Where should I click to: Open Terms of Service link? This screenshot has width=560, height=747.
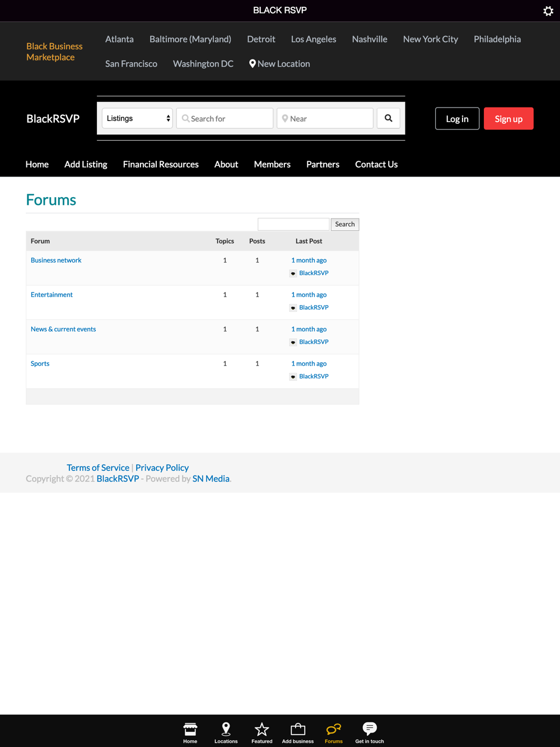pyautogui.click(x=98, y=468)
